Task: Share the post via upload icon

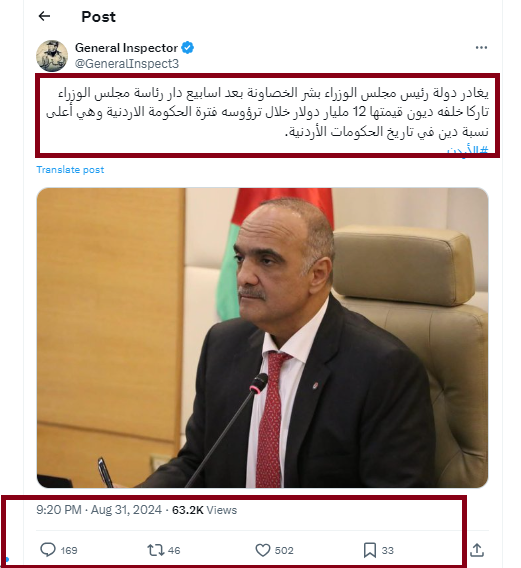Action: point(477,550)
